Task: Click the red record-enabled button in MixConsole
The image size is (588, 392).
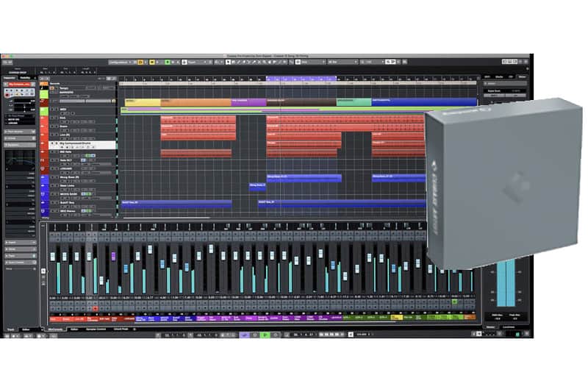Action: click(x=96, y=308)
